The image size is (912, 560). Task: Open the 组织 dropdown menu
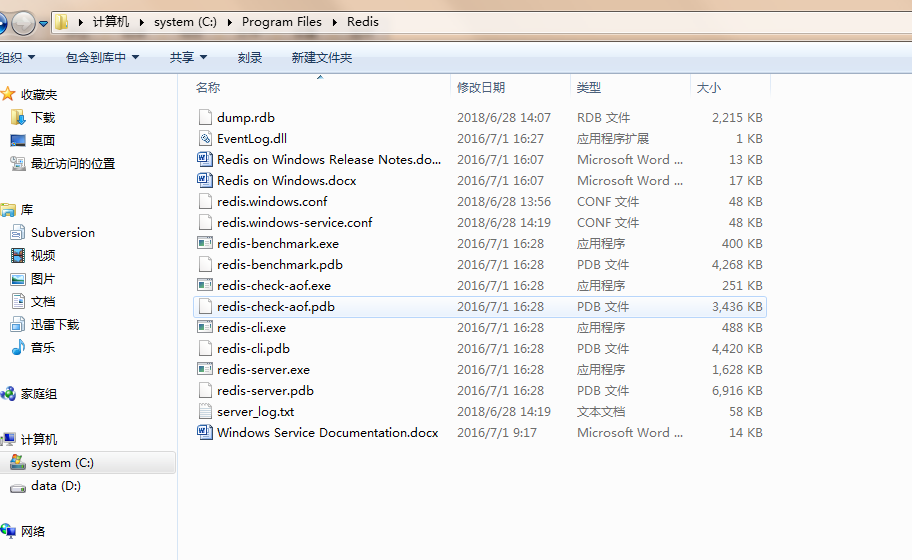coord(17,58)
